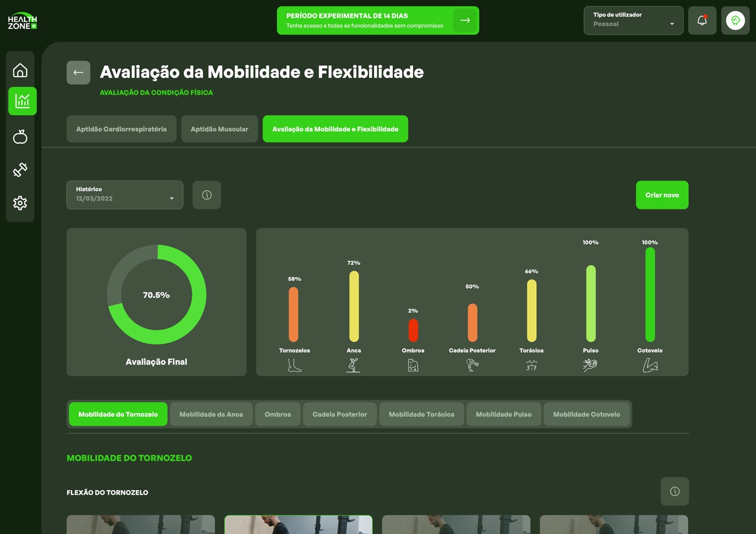Select Mobilidade Torácica tab
756x534 pixels.
point(421,414)
